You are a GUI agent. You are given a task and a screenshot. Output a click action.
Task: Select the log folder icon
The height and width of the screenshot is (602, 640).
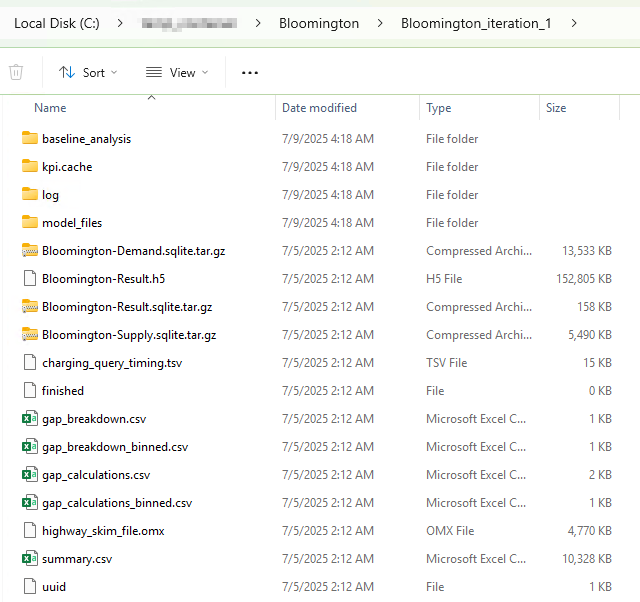point(30,194)
